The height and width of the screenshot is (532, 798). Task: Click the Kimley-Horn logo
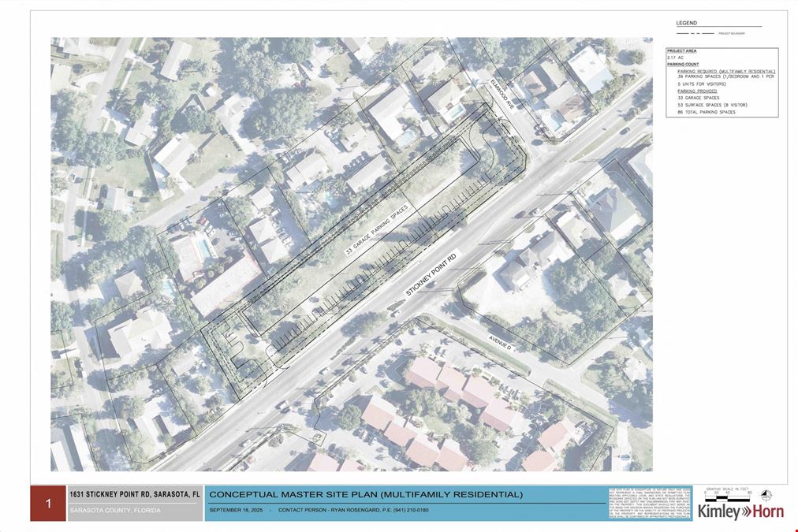click(x=740, y=512)
